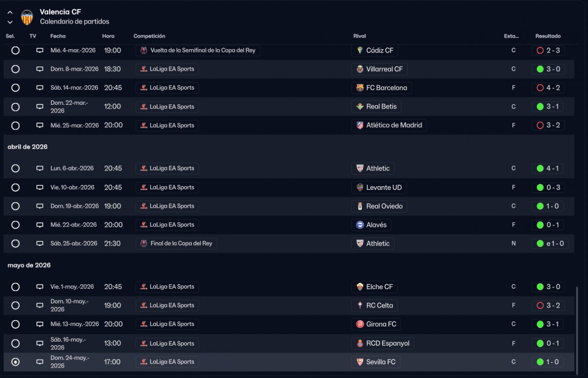Open the e 1 - 0 final result
The image size is (588, 378).
[x=550, y=244]
